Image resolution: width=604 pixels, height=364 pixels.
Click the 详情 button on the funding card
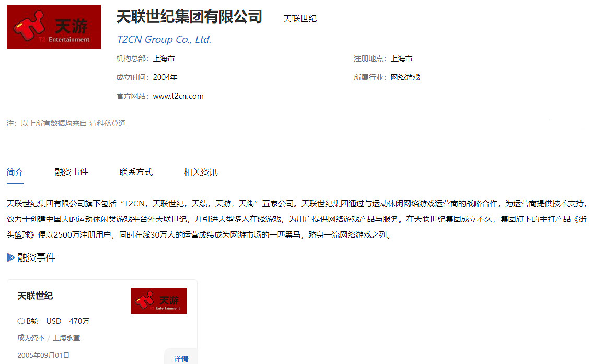(181, 359)
